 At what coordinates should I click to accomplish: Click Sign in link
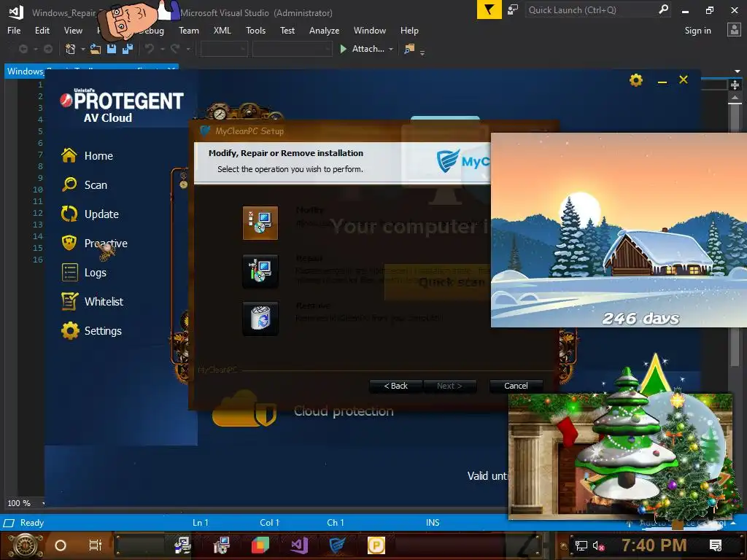(x=697, y=31)
